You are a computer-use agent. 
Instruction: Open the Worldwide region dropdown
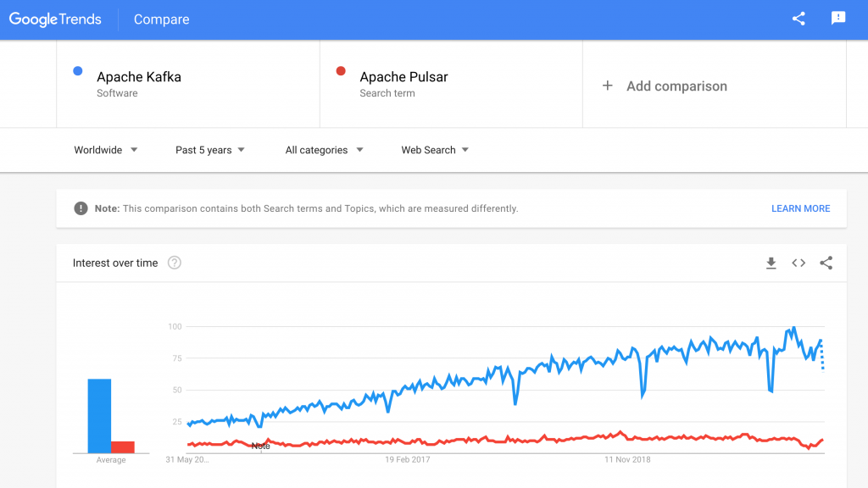[x=104, y=150]
